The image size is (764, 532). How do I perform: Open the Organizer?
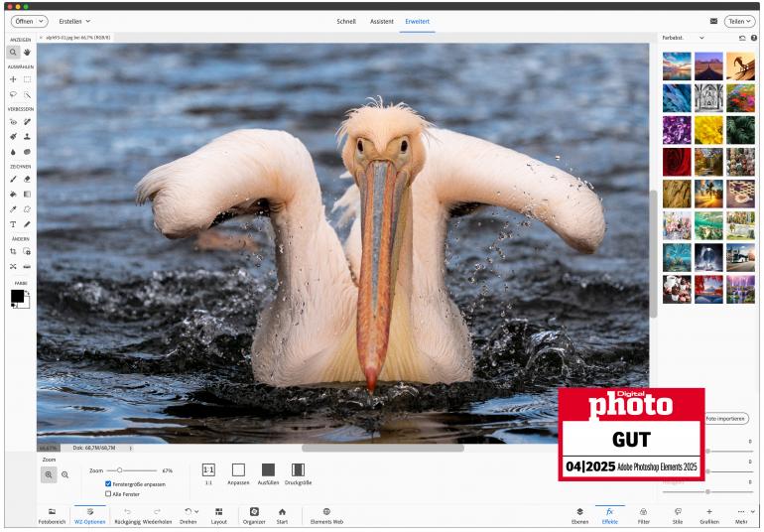254,515
